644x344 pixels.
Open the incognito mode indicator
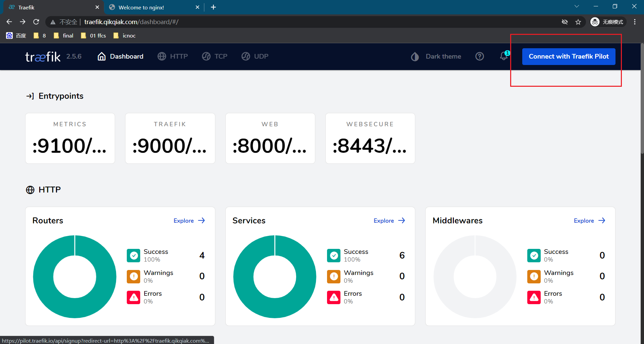tap(608, 22)
